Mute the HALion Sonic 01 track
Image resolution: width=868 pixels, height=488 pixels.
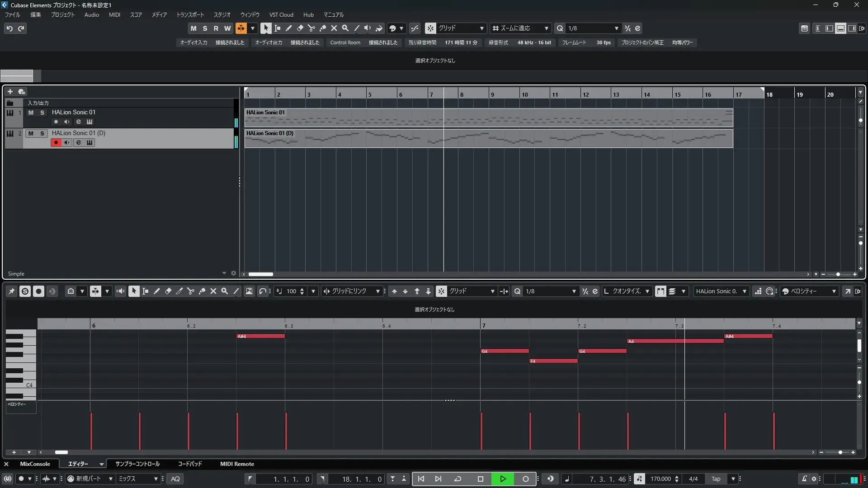[31, 113]
